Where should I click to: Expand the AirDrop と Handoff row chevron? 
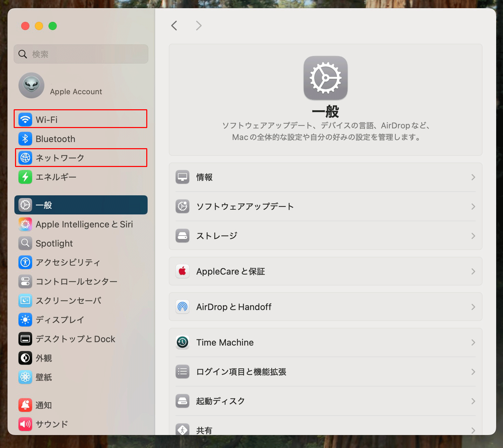click(473, 307)
